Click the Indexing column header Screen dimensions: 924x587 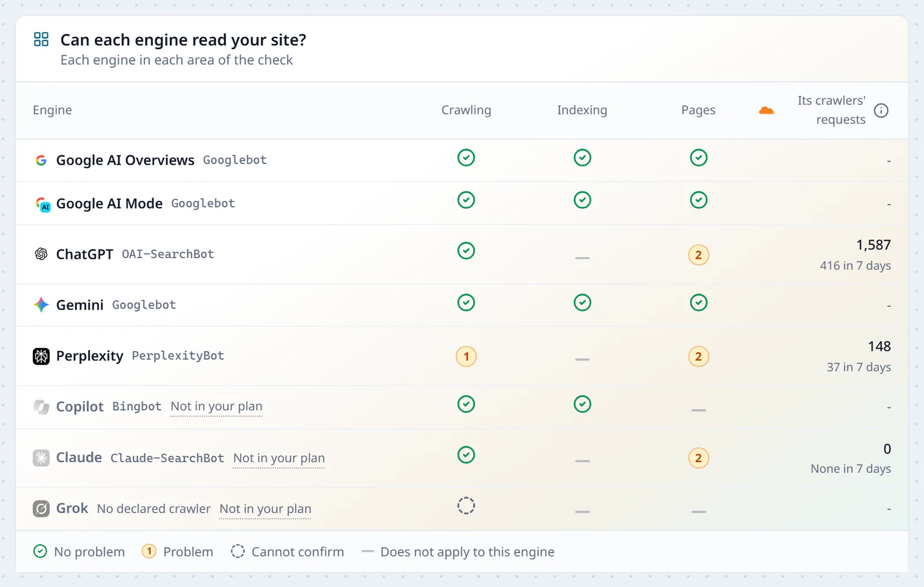pyautogui.click(x=582, y=110)
